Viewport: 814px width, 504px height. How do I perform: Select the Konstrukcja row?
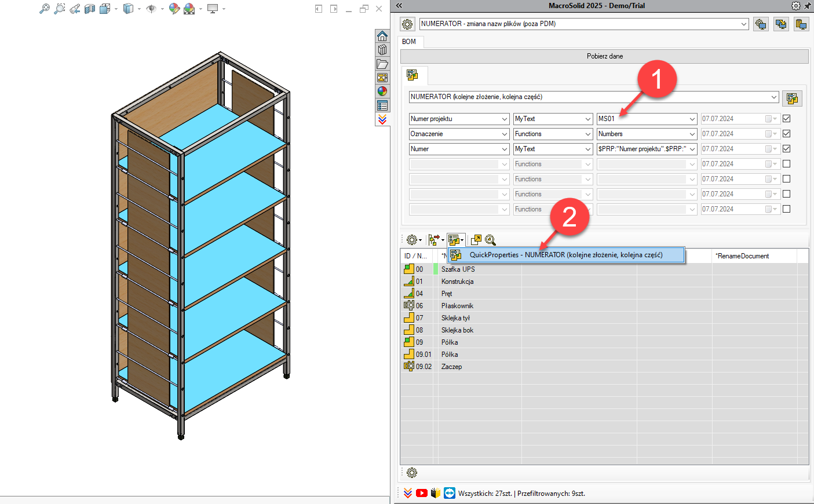[604, 282]
